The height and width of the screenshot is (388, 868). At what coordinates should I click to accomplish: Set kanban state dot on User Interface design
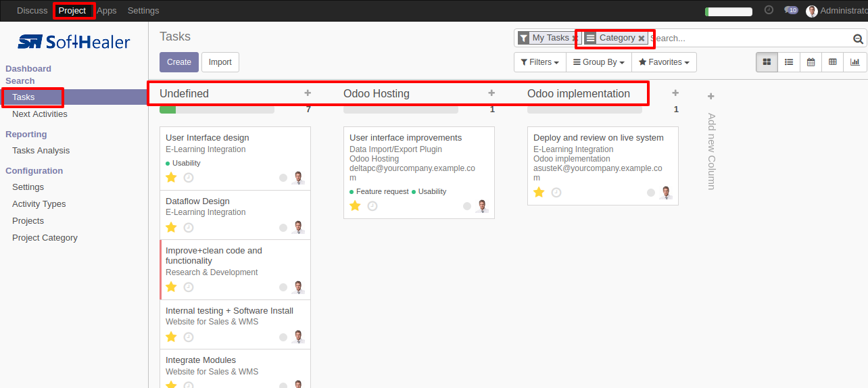coord(283,178)
